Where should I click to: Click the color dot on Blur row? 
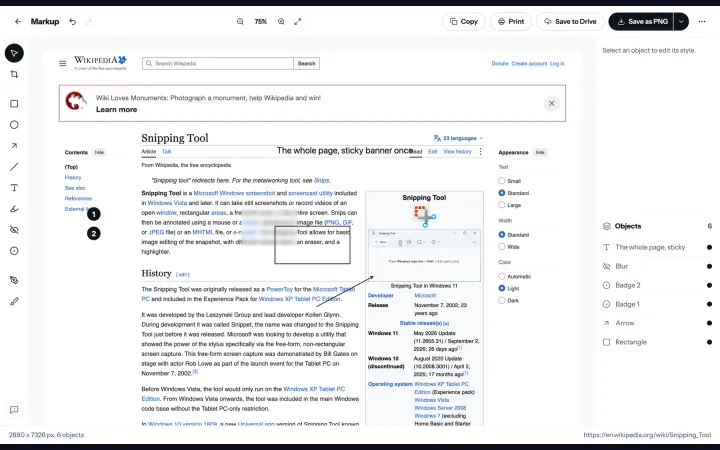point(709,266)
